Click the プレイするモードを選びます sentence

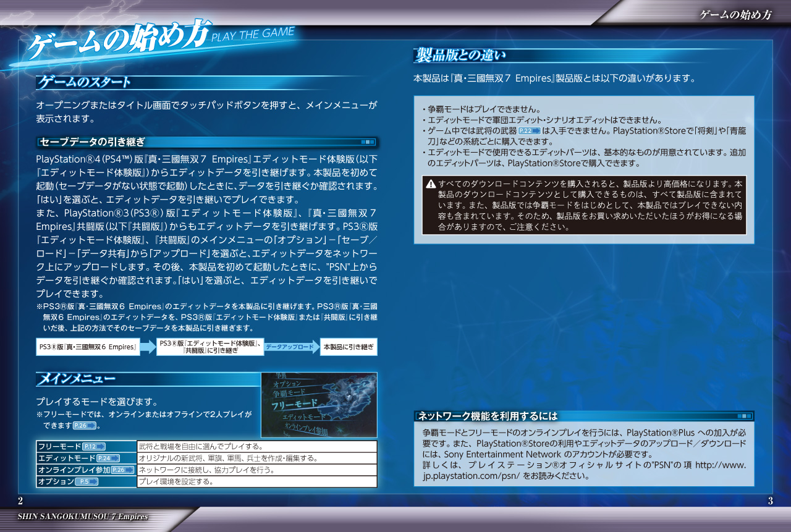pyautogui.click(x=98, y=402)
